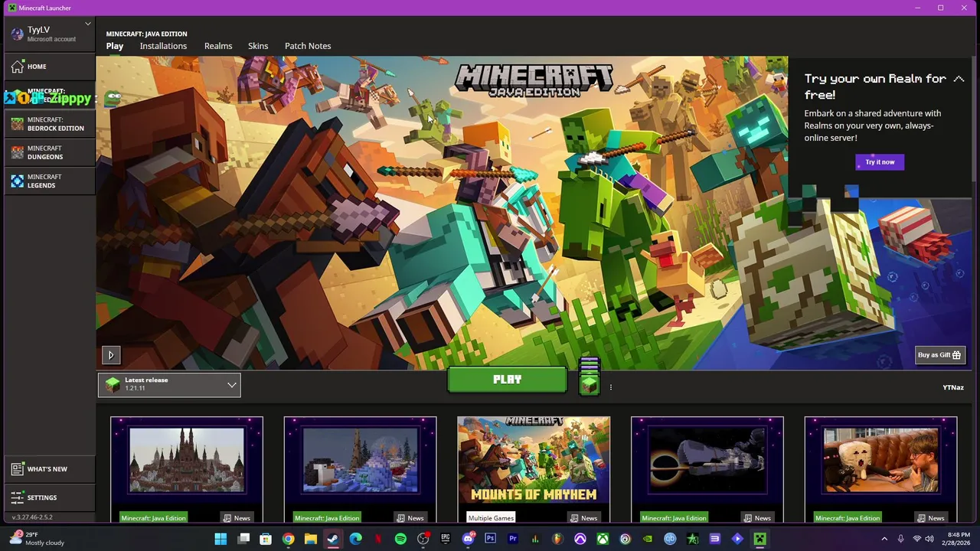Switch to the Patch Notes tab
The image size is (980, 551).
pyautogui.click(x=308, y=46)
